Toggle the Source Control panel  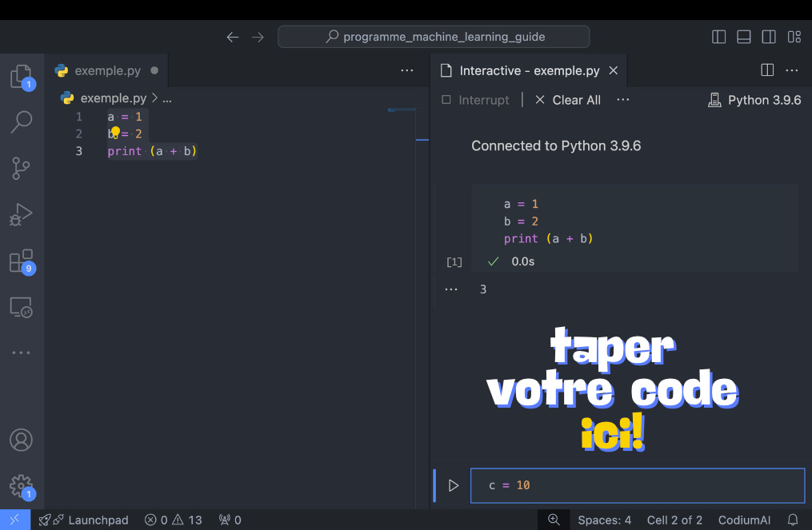point(22,168)
